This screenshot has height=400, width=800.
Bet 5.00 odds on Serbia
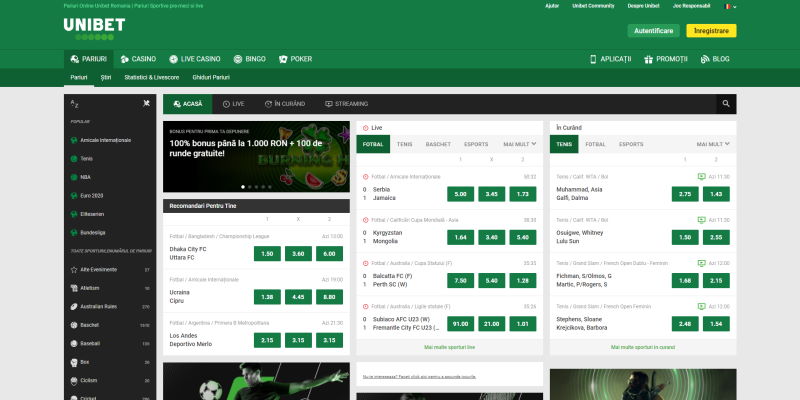461,194
